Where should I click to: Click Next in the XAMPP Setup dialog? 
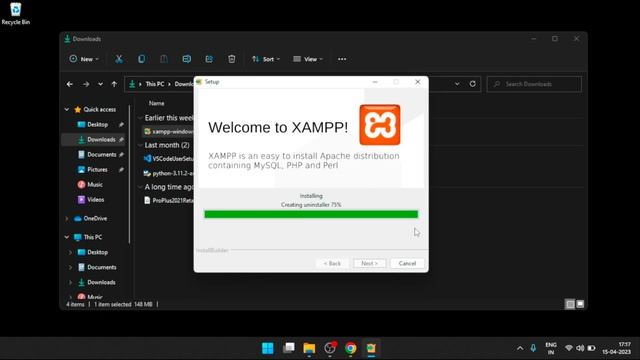369,263
